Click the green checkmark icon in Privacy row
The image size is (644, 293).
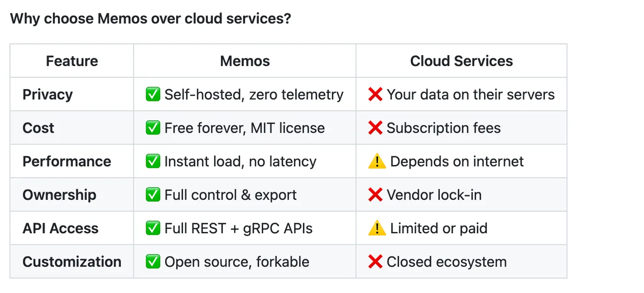[x=153, y=95]
